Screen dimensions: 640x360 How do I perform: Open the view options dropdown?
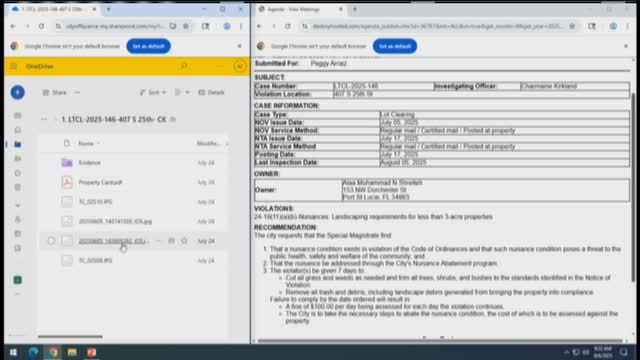point(182,93)
